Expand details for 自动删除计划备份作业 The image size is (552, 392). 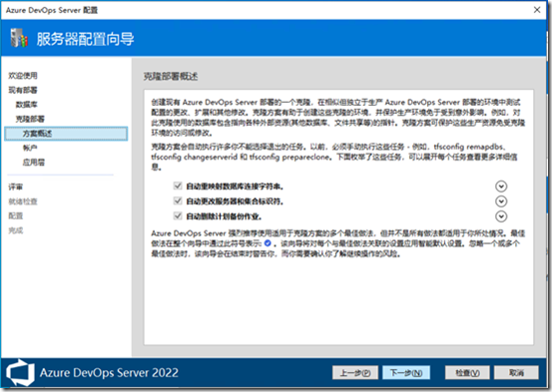501,216
